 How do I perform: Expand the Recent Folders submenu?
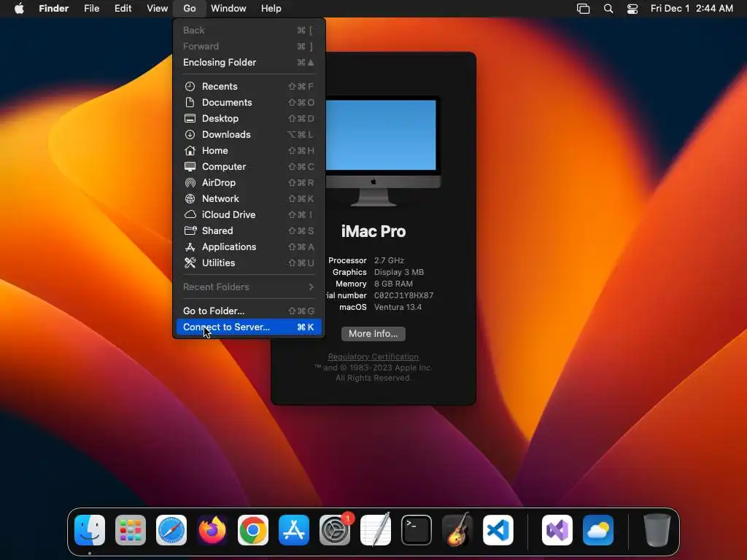click(x=249, y=287)
